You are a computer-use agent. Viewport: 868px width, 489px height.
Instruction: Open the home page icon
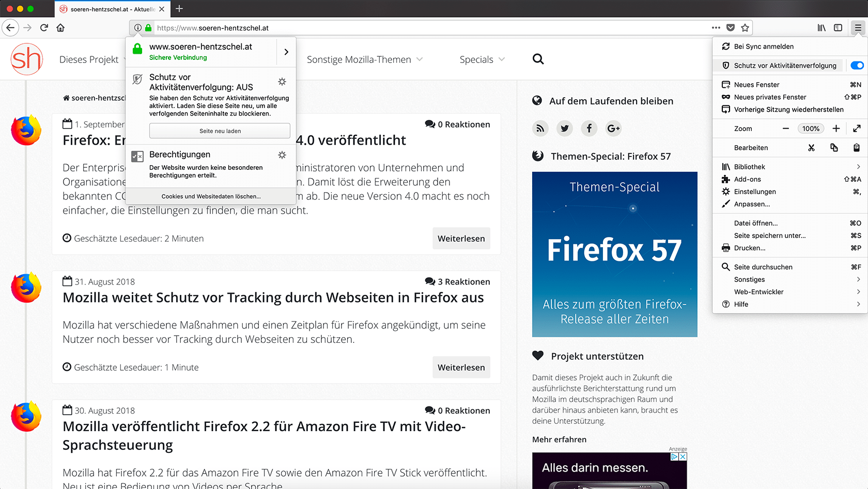tap(60, 28)
